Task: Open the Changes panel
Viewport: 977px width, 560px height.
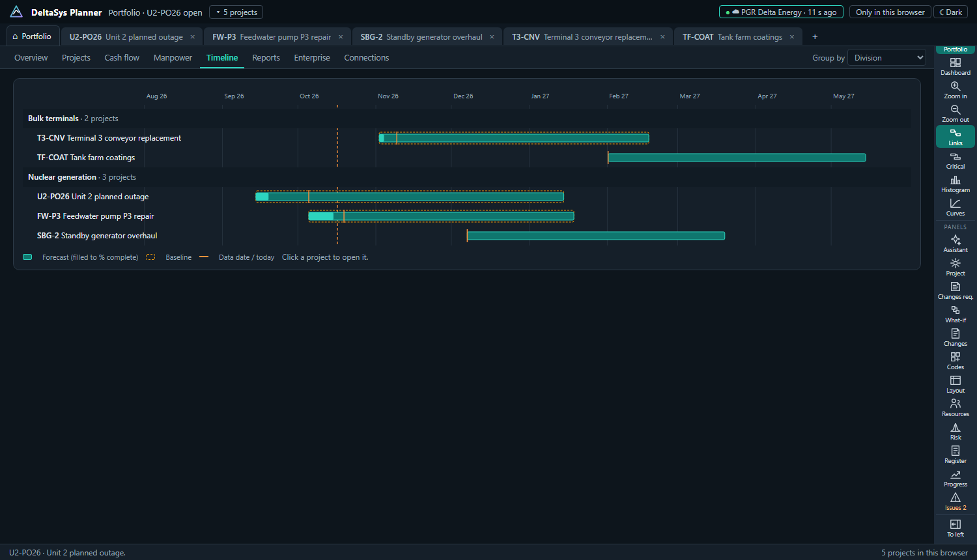Action: click(x=956, y=337)
